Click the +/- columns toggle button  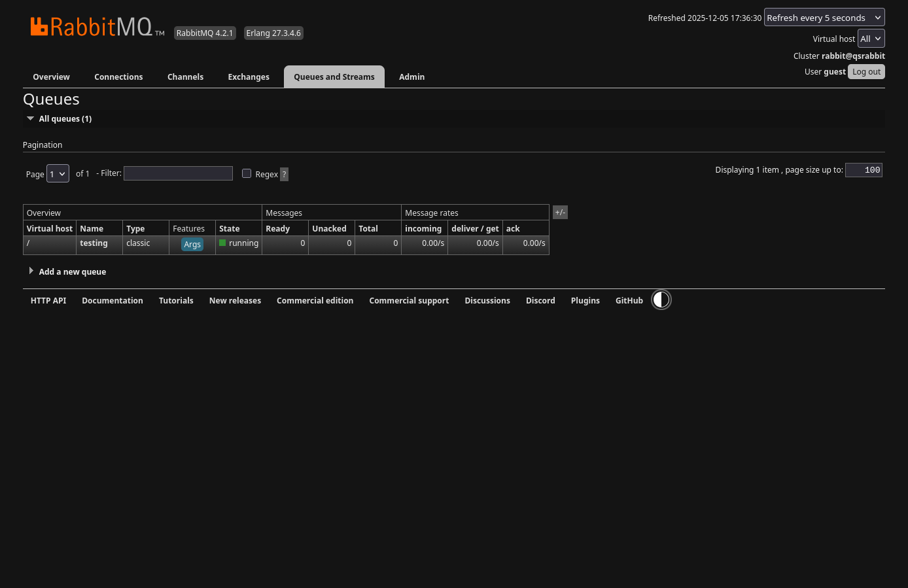pyautogui.click(x=560, y=213)
